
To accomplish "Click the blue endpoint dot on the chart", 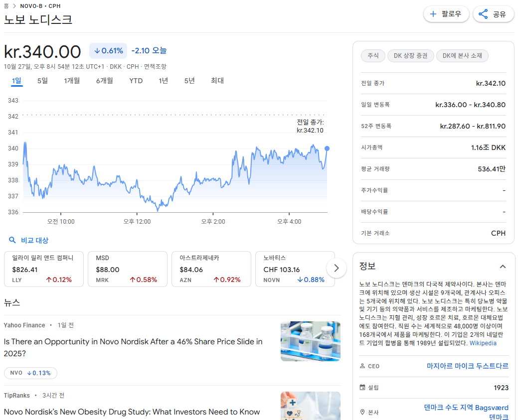I will click(x=327, y=148).
